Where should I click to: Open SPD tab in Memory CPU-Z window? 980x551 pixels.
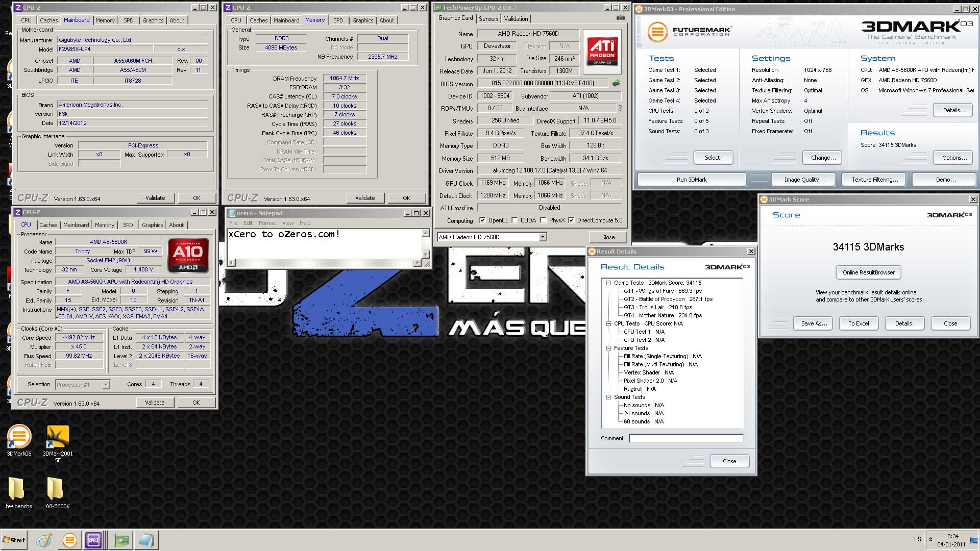coord(338,20)
